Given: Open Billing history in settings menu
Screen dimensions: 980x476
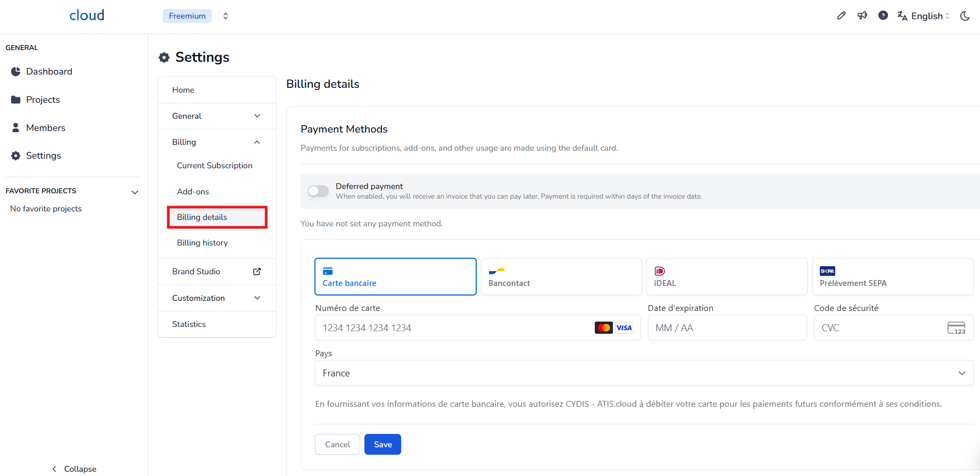Looking at the screenshot, I should pos(202,243).
